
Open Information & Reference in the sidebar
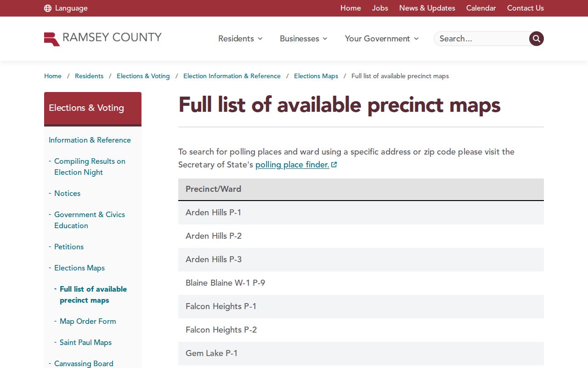click(x=90, y=140)
